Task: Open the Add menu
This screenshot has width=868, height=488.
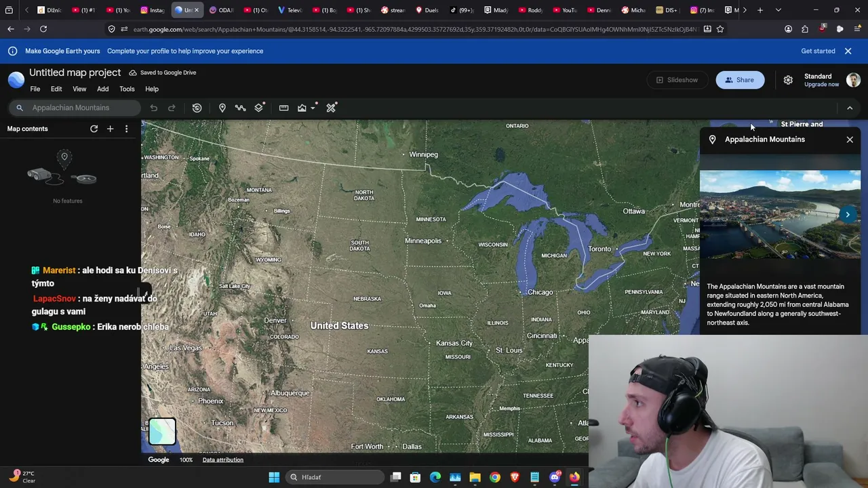Action: [x=102, y=89]
